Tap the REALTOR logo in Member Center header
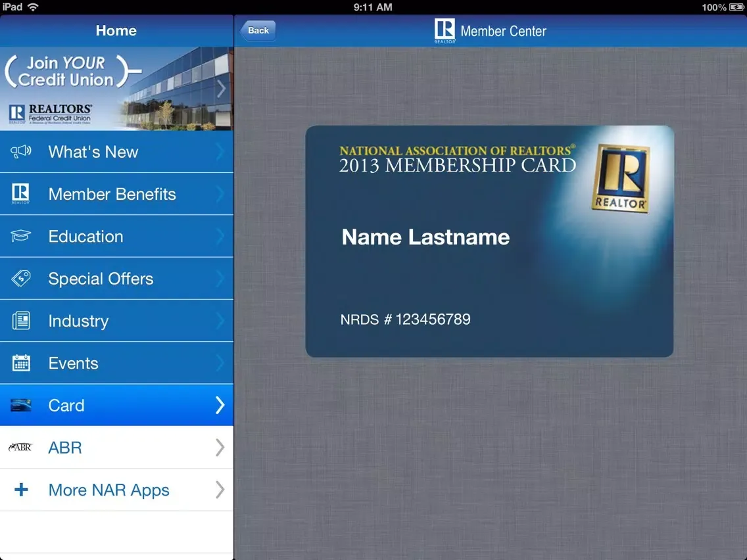The height and width of the screenshot is (560, 747). point(445,30)
